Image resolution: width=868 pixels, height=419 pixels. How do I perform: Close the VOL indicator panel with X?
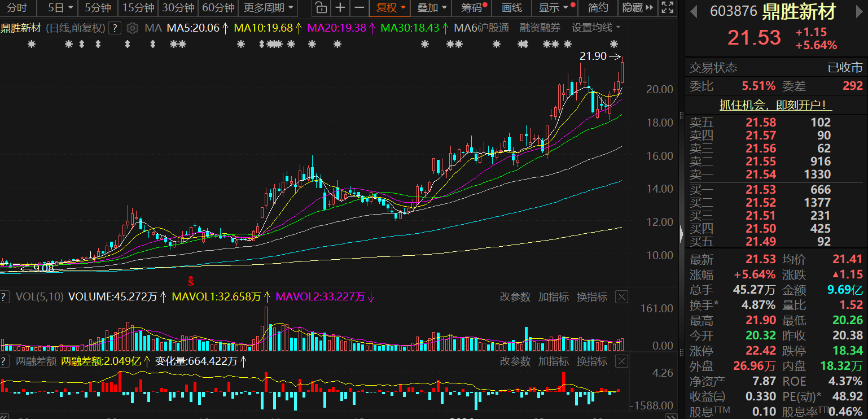point(621,297)
